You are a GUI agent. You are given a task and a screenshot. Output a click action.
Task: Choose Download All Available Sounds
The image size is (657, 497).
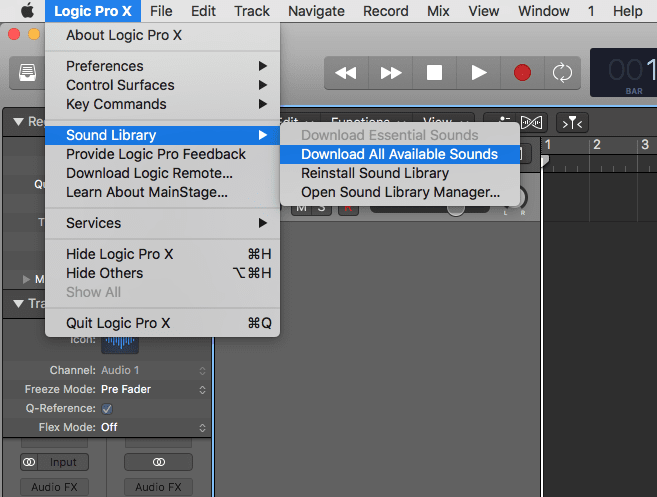(x=400, y=154)
